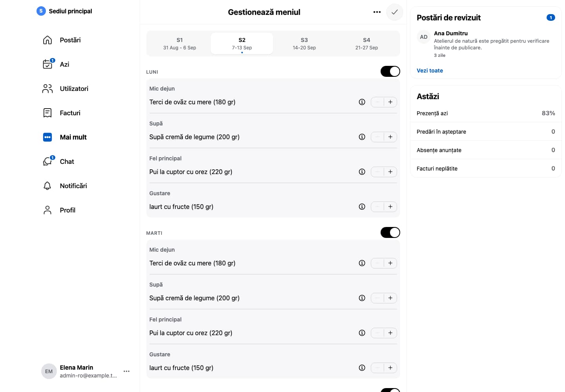This screenshot has height=392, width=565.
Task: Open the Facturi invoice icon
Action: click(x=47, y=113)
